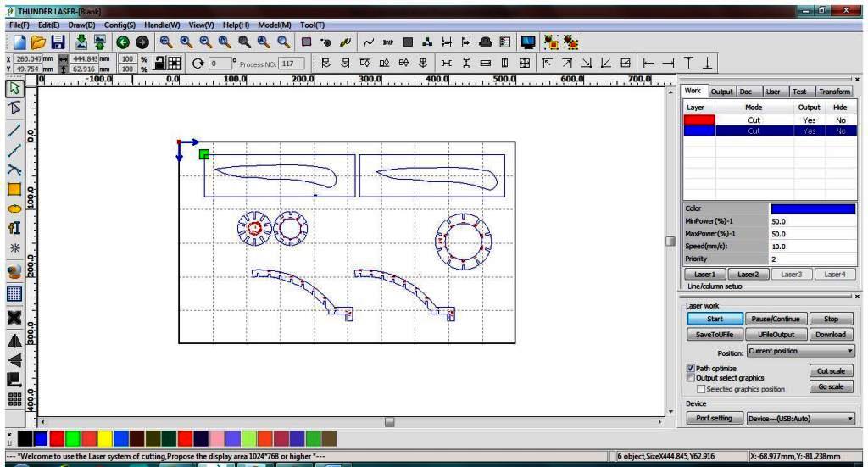Click the purple square cutting property icon
Viewport: 868px width, 467px height.
click(306, 42)
